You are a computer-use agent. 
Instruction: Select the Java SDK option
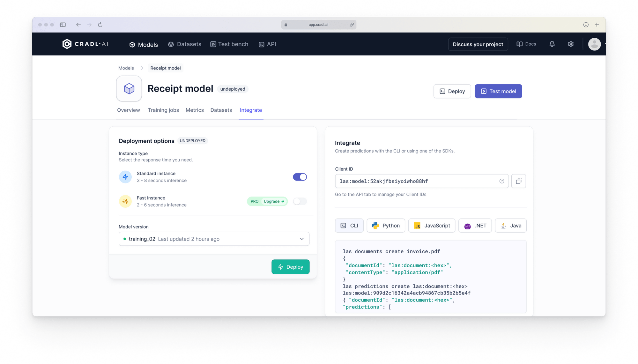pyautogui.click(x=510, y=226)
